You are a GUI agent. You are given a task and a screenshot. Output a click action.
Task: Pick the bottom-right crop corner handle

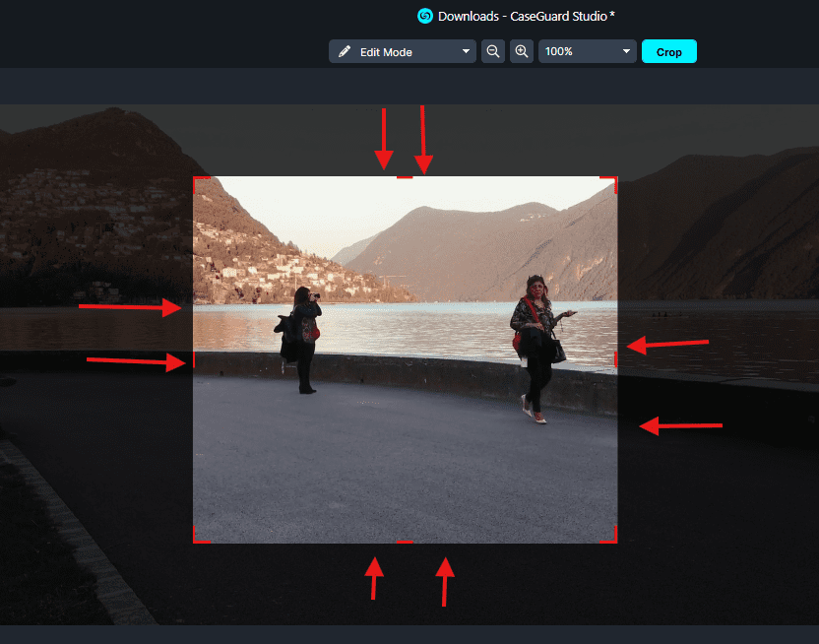pyautogui.click(x=615, y=540)
